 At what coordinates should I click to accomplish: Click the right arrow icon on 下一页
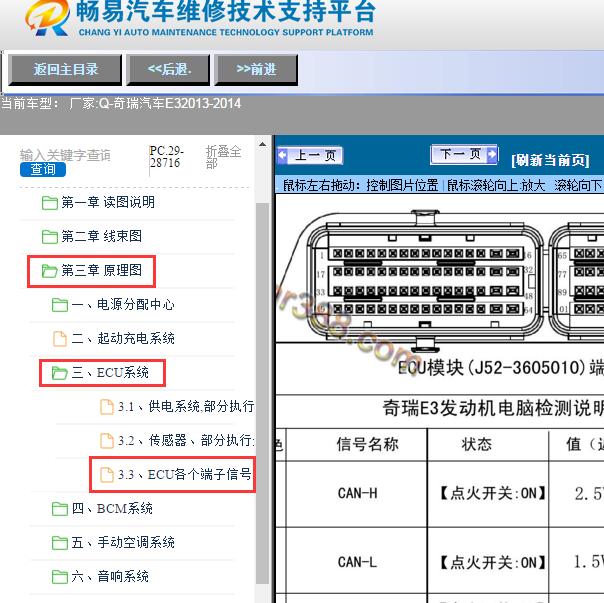click(492, 154)
